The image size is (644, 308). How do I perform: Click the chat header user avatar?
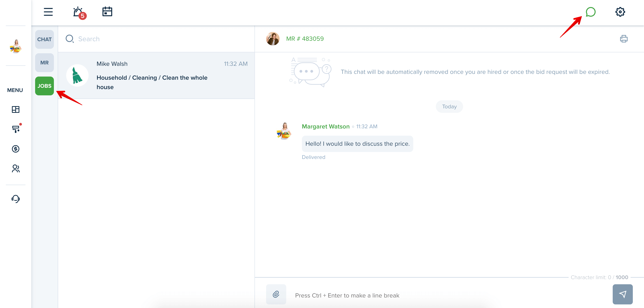[x=273, y=39]
